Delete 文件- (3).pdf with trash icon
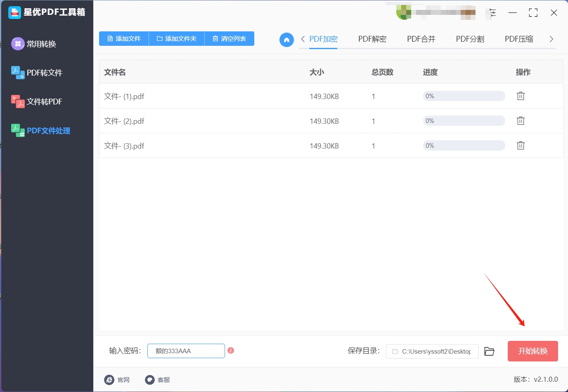The image size is (568, 392). pos(521,145)
